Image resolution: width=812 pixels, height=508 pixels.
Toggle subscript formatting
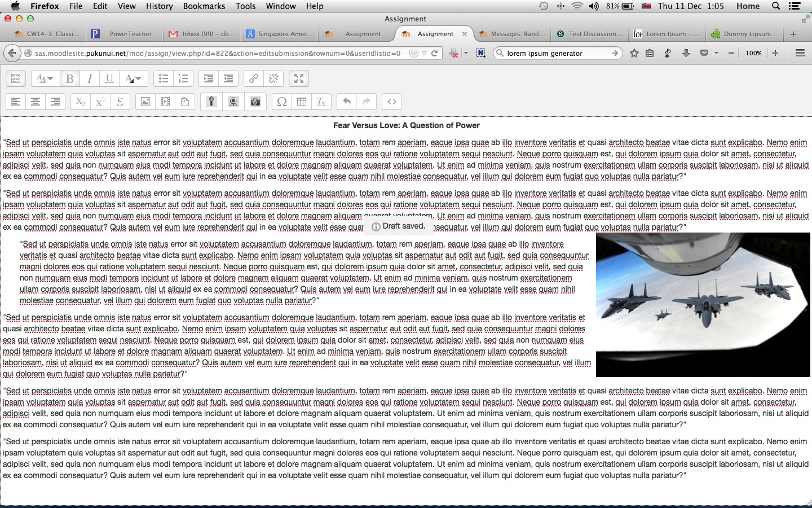81,102
